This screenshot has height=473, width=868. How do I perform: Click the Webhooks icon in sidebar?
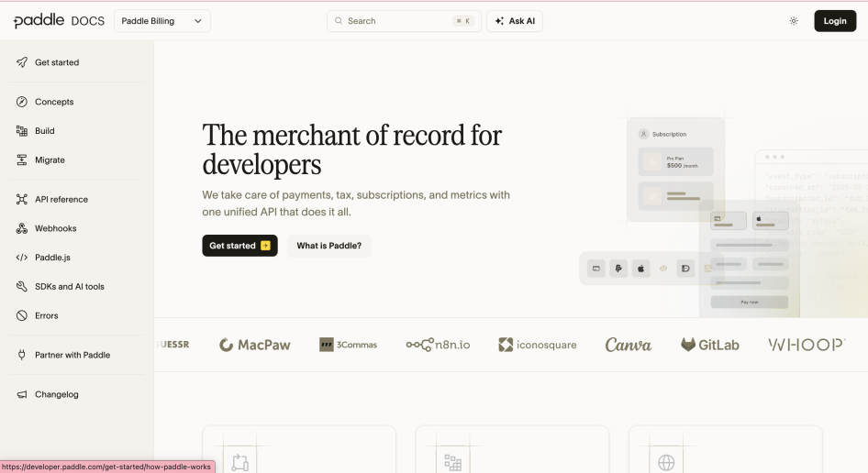(x=22, y=228)
